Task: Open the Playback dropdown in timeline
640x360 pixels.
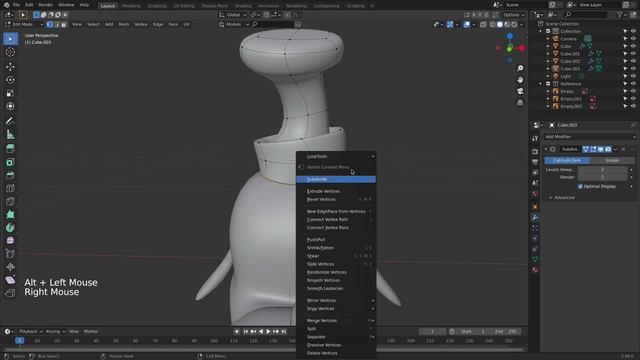Action: tap(31, 331)
